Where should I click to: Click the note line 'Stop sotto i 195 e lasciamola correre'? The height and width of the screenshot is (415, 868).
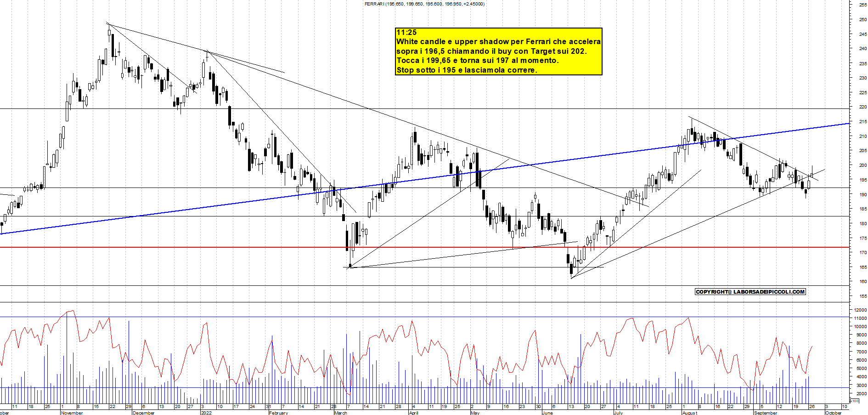(467, 70)
